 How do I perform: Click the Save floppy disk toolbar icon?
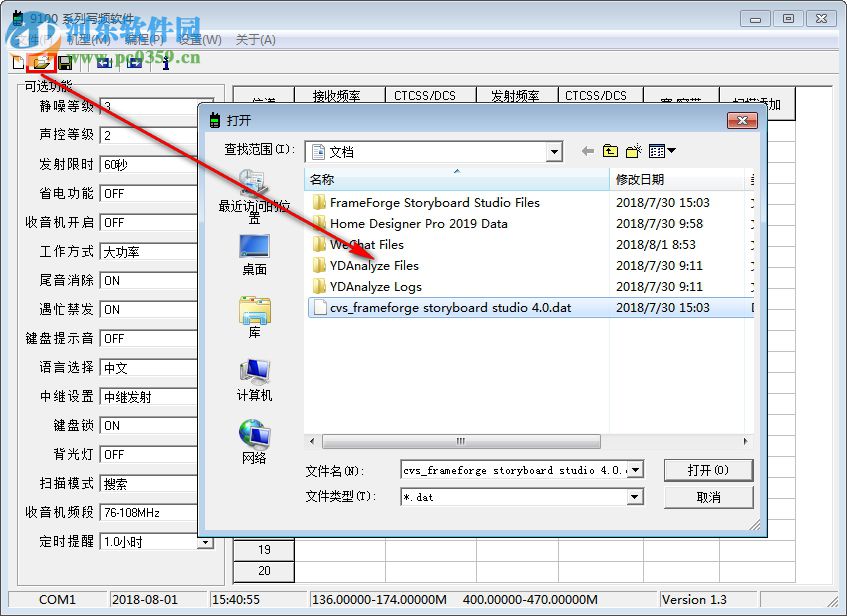[65, 63]
